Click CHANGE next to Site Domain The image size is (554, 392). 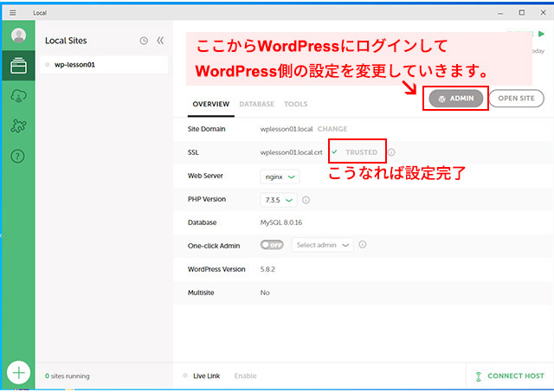[332, 129]
